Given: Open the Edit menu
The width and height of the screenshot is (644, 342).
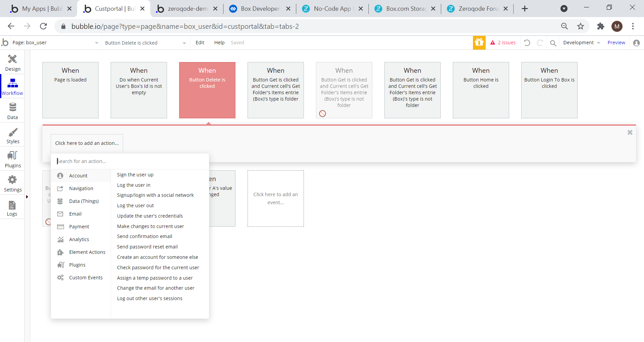Looking at the screenshot, I should 200,43.
